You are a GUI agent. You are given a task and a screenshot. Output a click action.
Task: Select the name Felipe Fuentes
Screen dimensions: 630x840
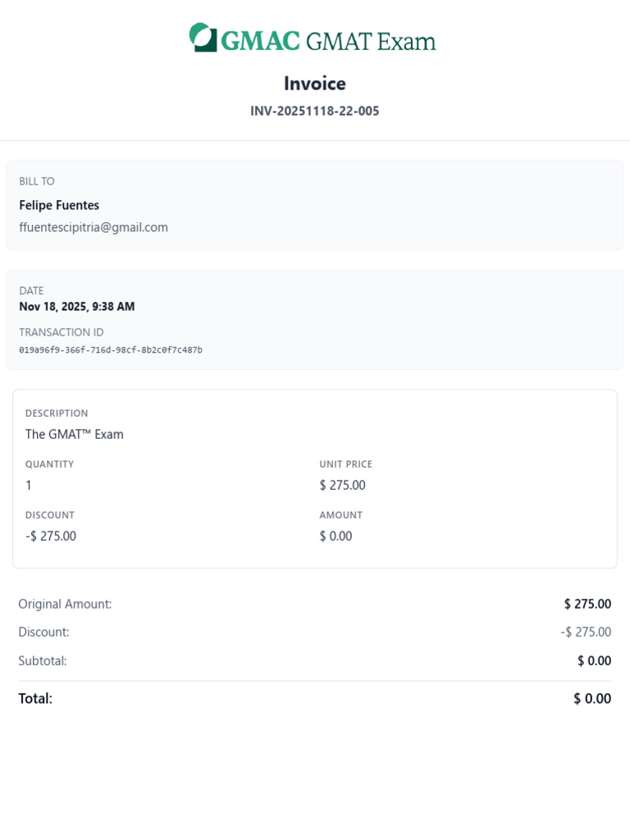(59, 205)
